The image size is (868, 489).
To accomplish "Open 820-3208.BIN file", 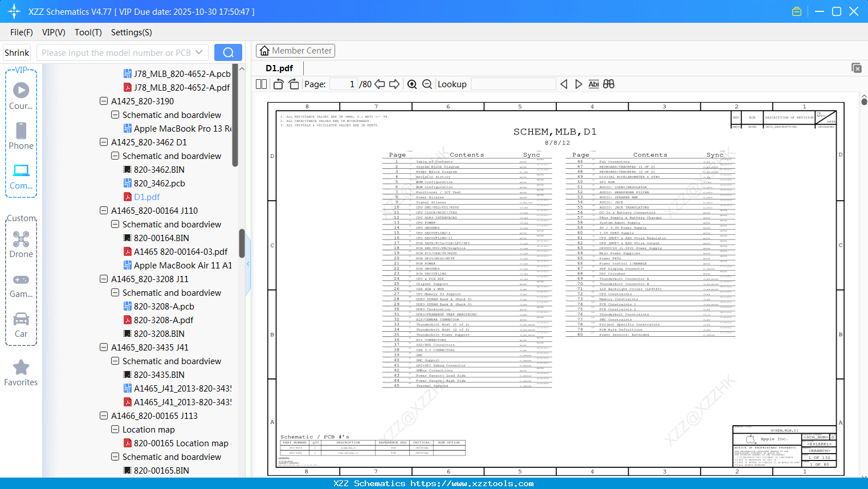I will [x=154, y=334].
